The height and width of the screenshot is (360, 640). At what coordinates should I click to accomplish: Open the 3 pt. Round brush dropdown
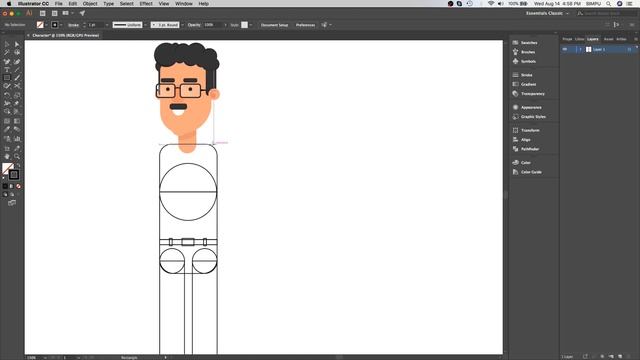coord(182,25)
